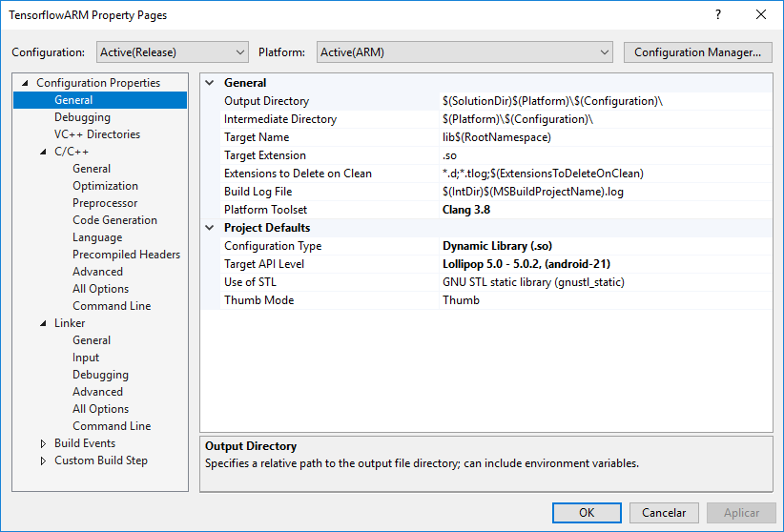Open the Platform dropdown showing Active(ARM)
Screen dimensions: 784x532
(x=464, y=52)
